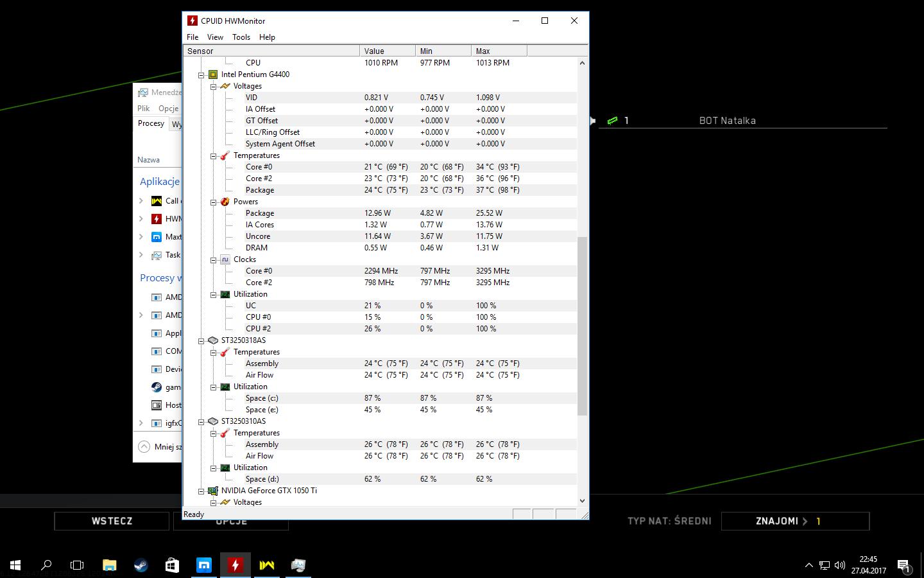Collapse the CPU Voltages node
Screen dimensions: 924x578
coord(214,87)
